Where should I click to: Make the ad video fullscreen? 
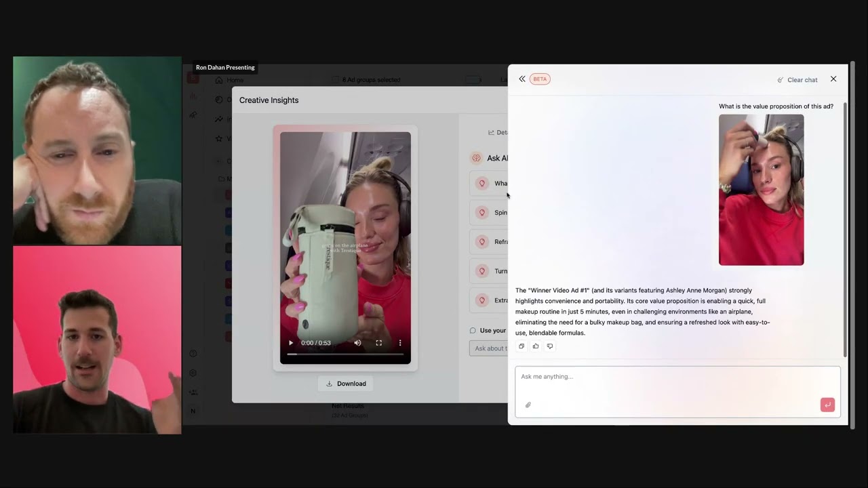click(379, 343)
